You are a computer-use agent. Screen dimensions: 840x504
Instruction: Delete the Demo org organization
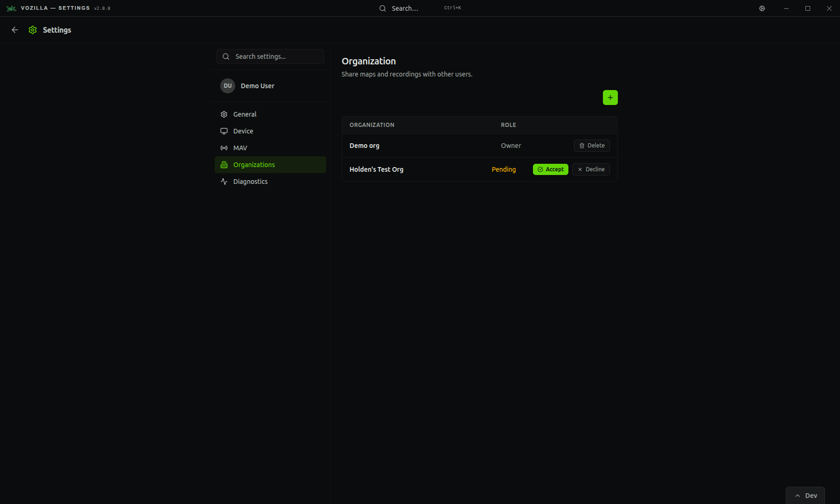tap(592, 146)
